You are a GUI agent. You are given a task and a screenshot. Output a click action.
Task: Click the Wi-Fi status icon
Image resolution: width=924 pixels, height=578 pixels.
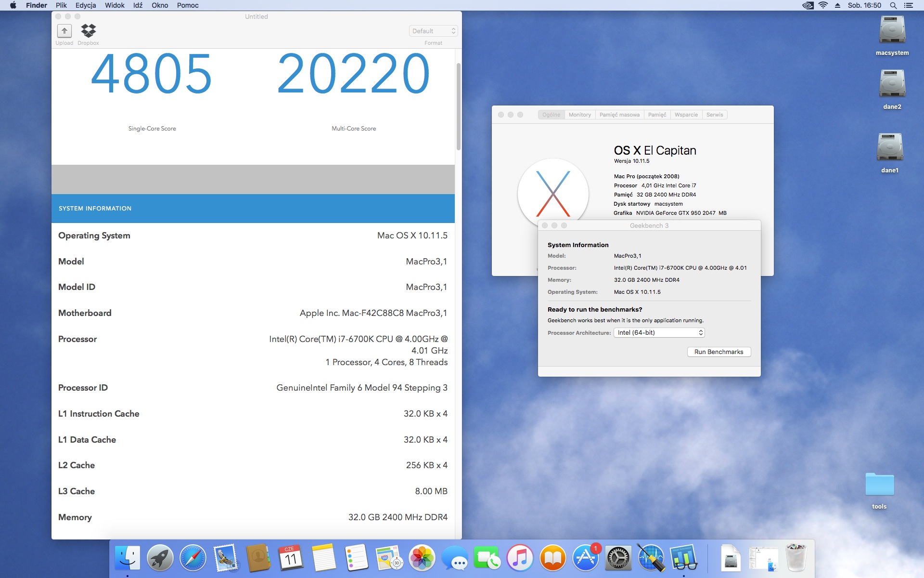(823, 5)
